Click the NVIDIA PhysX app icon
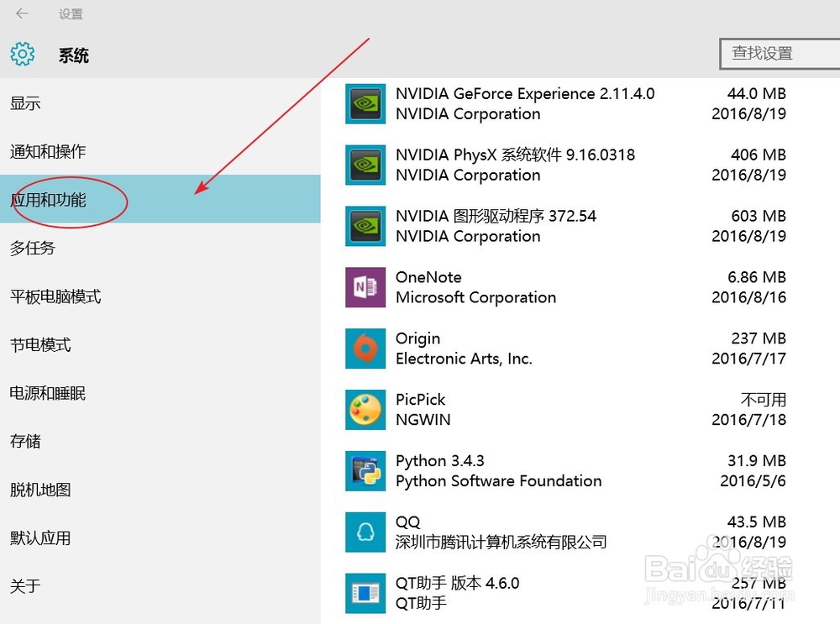This screenshot has width=840, height=624. click(365, 165)
